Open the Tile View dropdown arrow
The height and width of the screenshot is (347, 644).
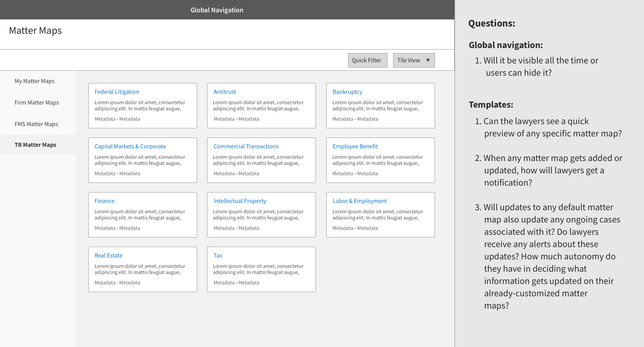click(x=428, y=60)
